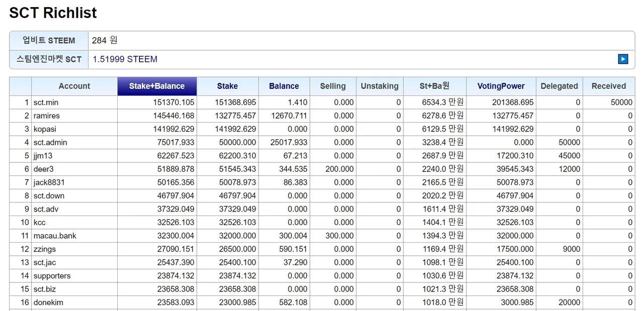
Task: Click the Received column header
Action: [x=608, y=86]
